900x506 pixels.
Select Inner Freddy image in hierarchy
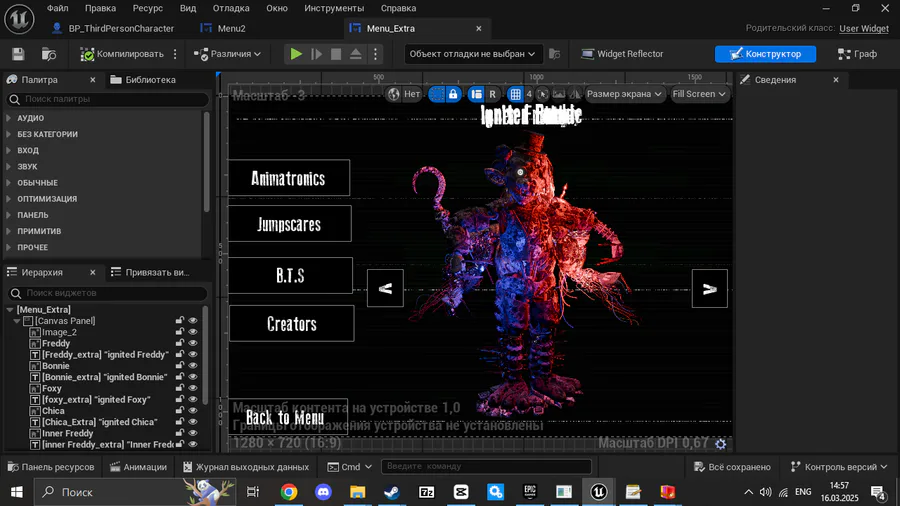67,434
